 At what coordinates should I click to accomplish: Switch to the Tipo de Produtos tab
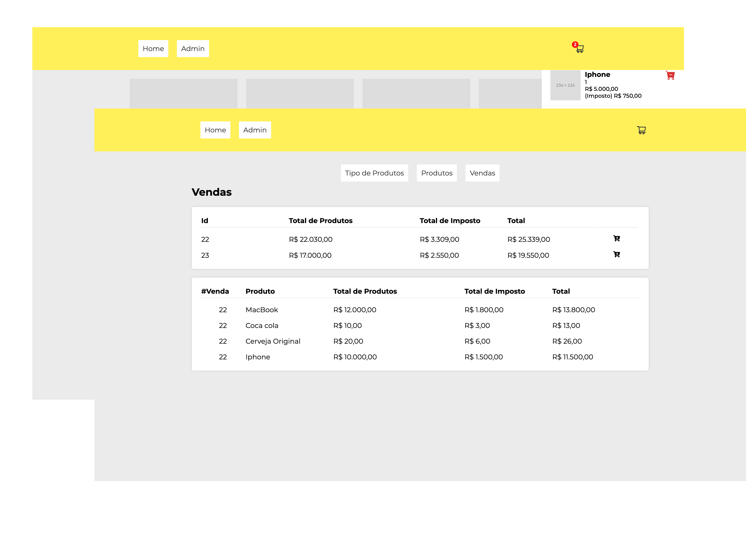click(x=374, y=173)
